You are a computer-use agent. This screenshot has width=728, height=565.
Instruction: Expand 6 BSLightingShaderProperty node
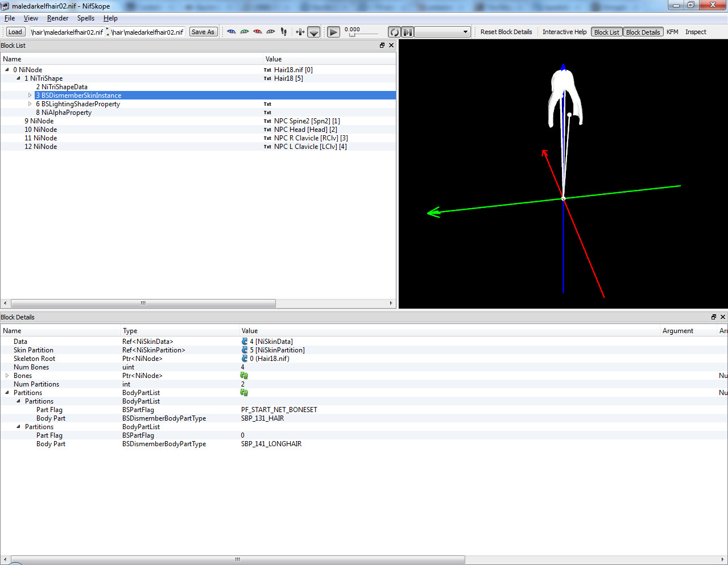(x=30, y=104)
